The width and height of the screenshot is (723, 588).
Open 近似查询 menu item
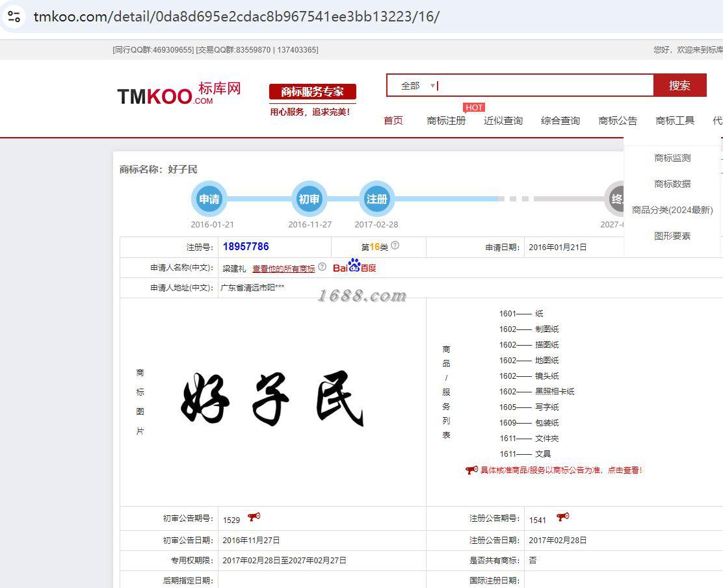[x=503, y=121]
